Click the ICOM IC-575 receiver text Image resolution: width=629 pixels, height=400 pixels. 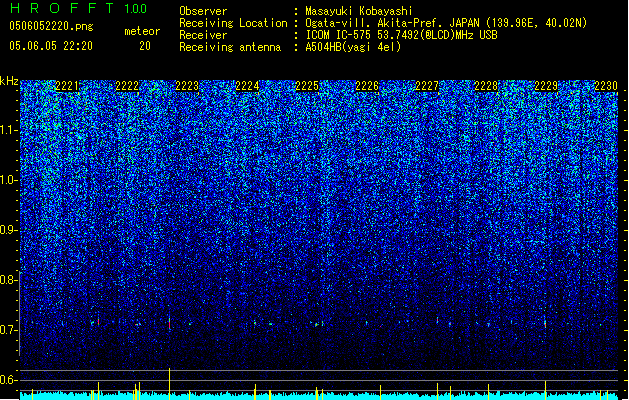tap(402, 35)
